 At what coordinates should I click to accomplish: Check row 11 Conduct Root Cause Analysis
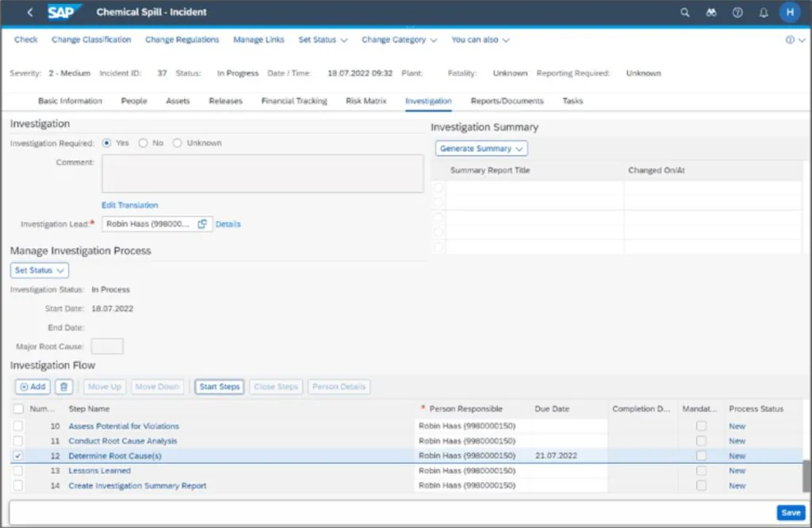coord(18,441)
